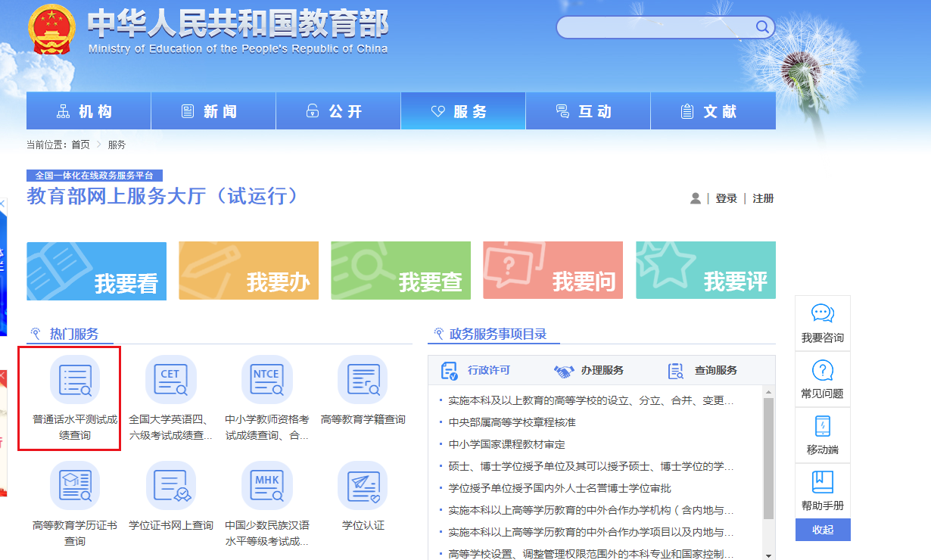Click the 登录 link
This screenshot has width=931, height=560.
coord(727,198)
